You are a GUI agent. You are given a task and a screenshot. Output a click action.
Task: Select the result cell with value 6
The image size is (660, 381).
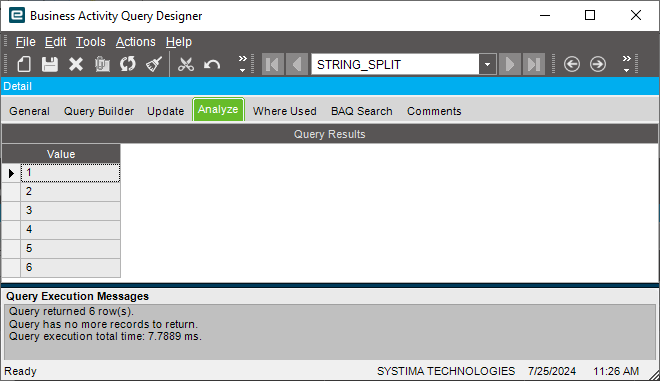(70, 267)
